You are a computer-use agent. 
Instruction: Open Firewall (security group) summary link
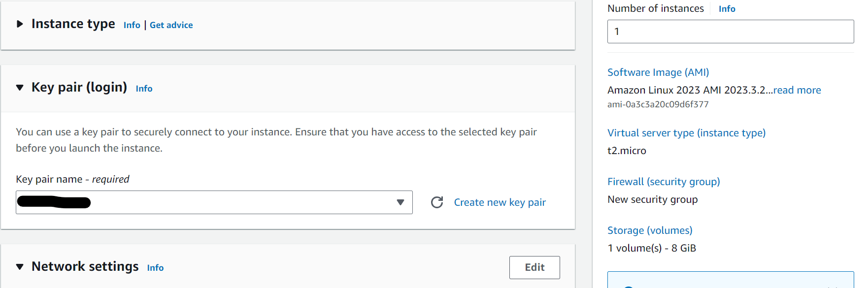(664, 182)
